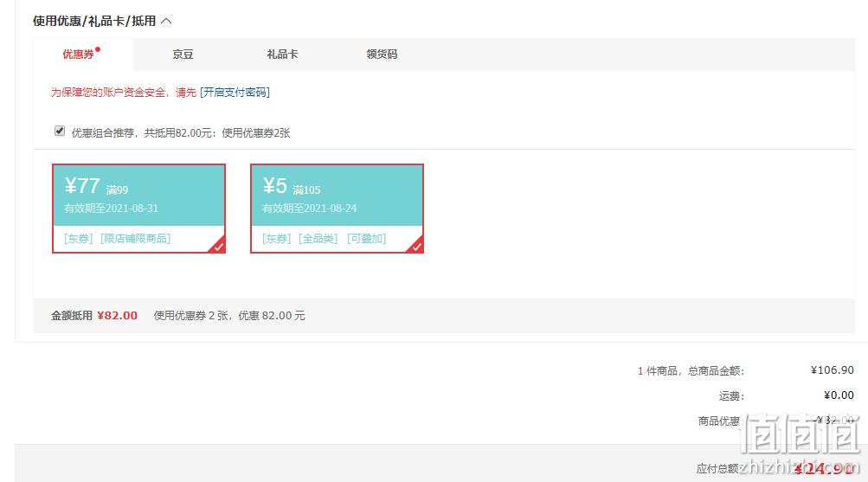Click the 有效期至2021-08-24 expiry text

[310, 209]
